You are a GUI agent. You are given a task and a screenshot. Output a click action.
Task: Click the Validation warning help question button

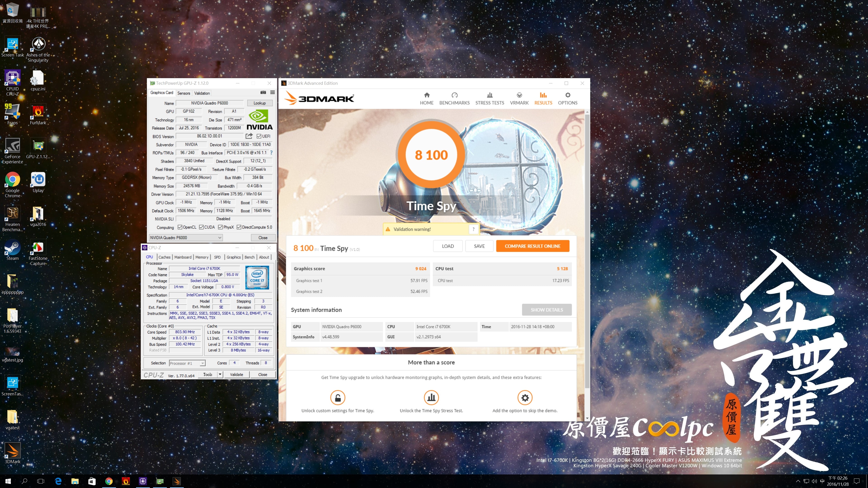point(473,229)
